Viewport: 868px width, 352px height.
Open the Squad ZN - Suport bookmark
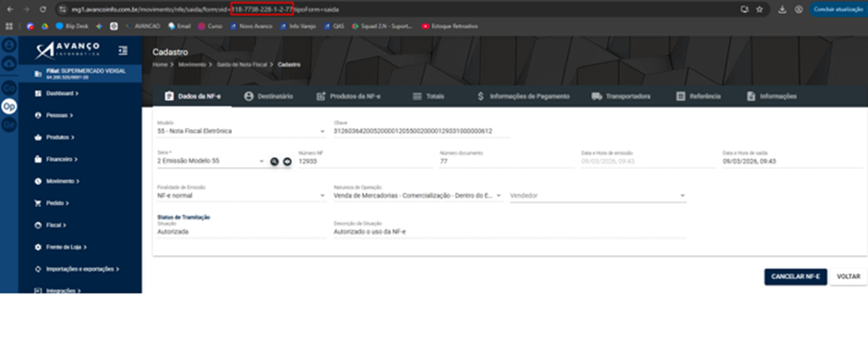[x=382, y=26]
